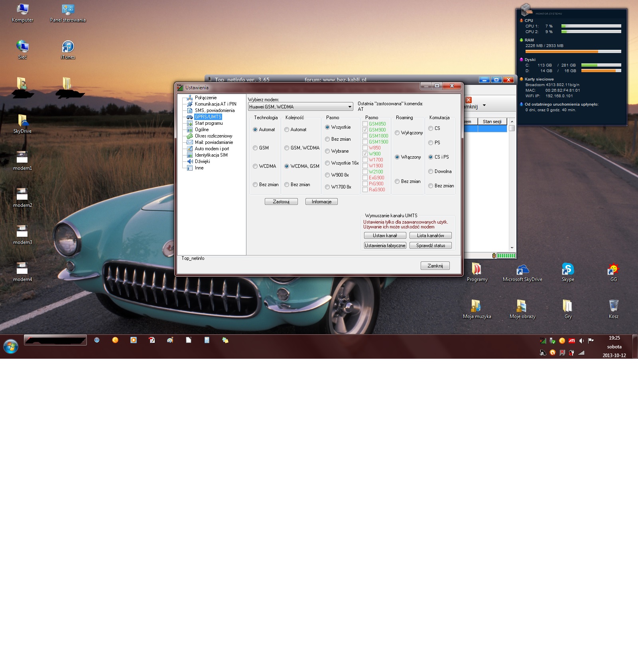This screenshot has width=638, height=672.
Task: Click the Mail: powiadamianie envelope icon
Action: tap(190, 142)
